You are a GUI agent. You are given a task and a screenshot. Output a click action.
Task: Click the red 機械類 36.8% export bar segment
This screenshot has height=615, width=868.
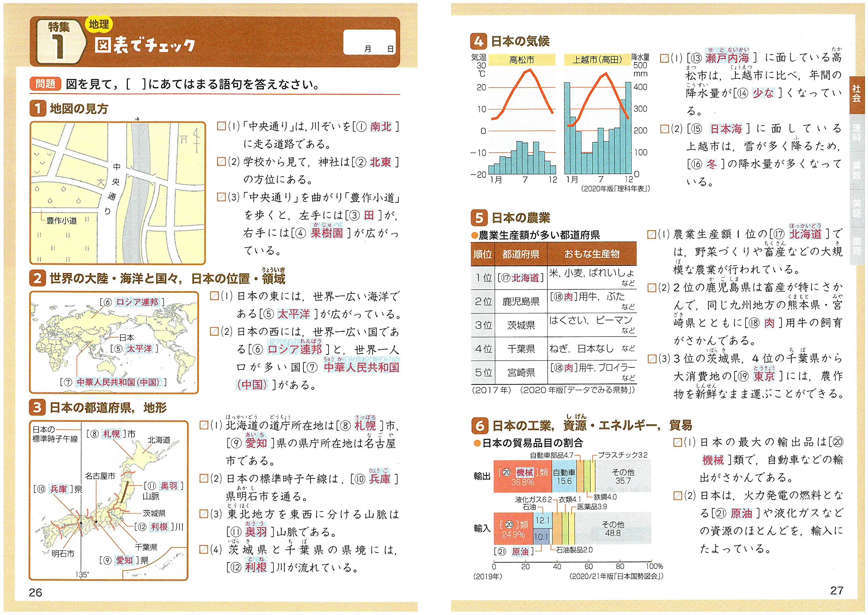(x=523, y=476)
